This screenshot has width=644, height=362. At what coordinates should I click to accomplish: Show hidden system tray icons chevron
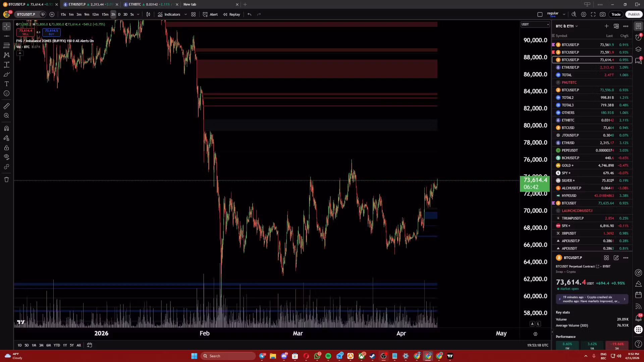click(x=586, y=356)
